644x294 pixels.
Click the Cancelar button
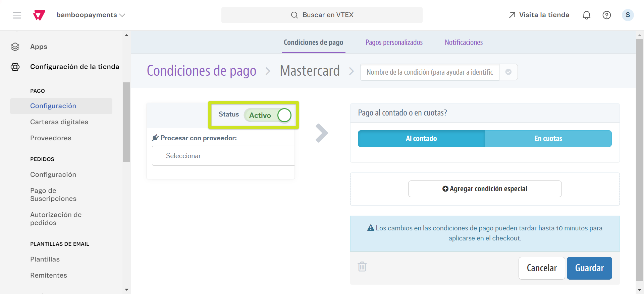point(542,268)
